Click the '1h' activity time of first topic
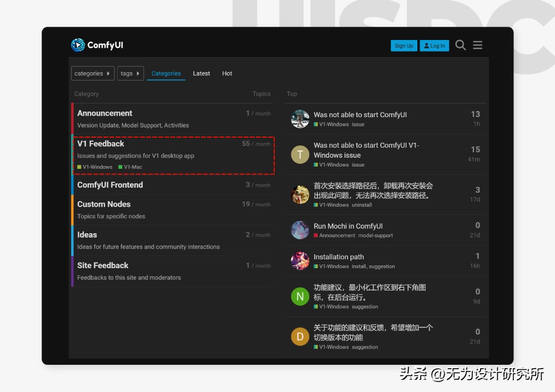 pyautogui.click(x=476, y=124)
